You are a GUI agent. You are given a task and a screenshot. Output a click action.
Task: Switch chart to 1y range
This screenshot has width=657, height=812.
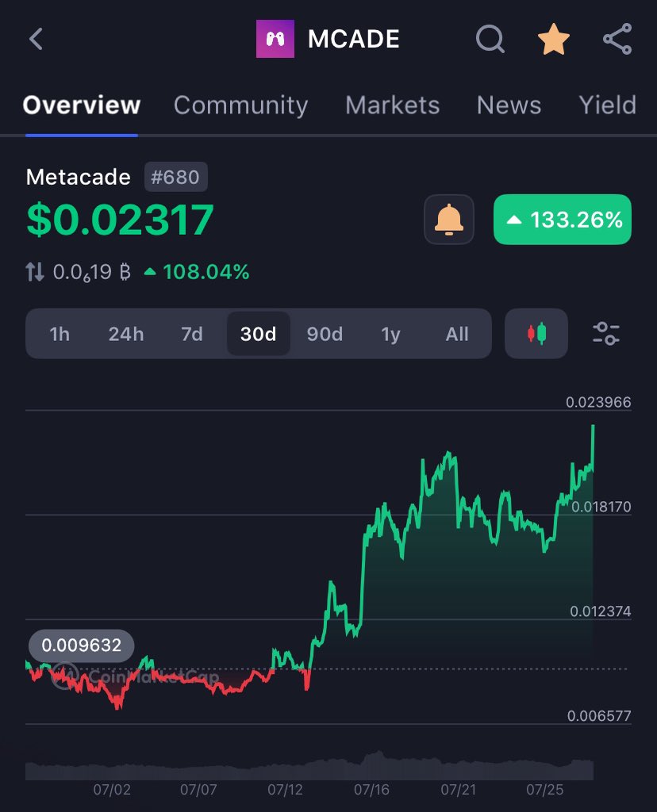tap(390, 334)
